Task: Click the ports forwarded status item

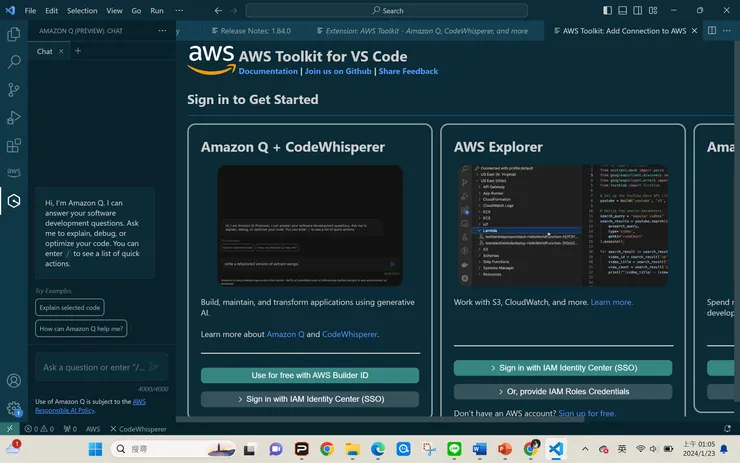Action: point(70,429)
